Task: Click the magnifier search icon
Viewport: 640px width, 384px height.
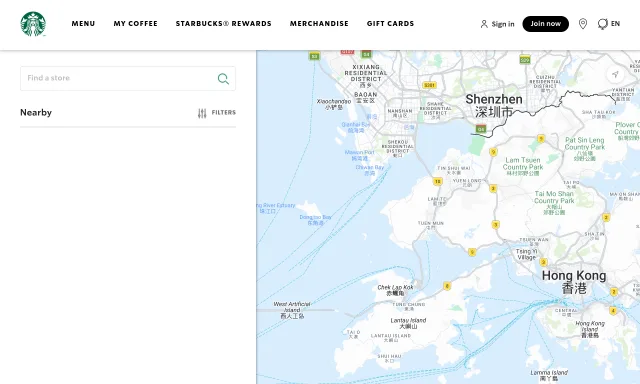Action: pos(223,78)
